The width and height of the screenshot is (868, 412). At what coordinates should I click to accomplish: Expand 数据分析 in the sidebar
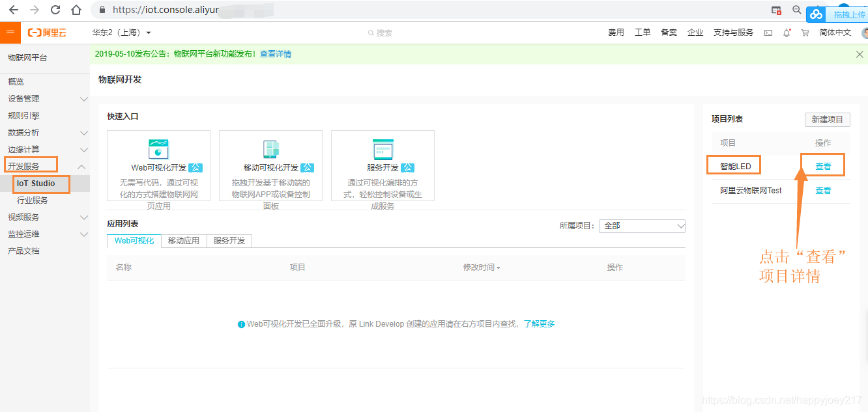pyautogui.click(x=83, y=133)
